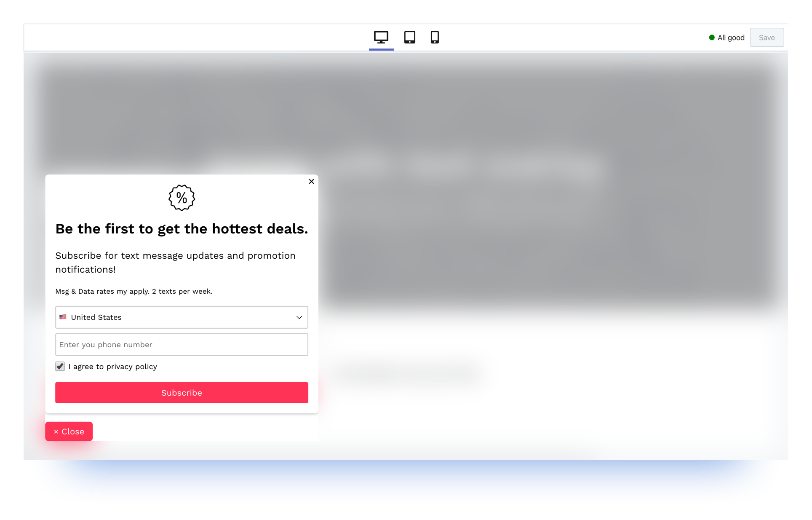Click the discount/percentage badge icon

[x=182, y=197]
